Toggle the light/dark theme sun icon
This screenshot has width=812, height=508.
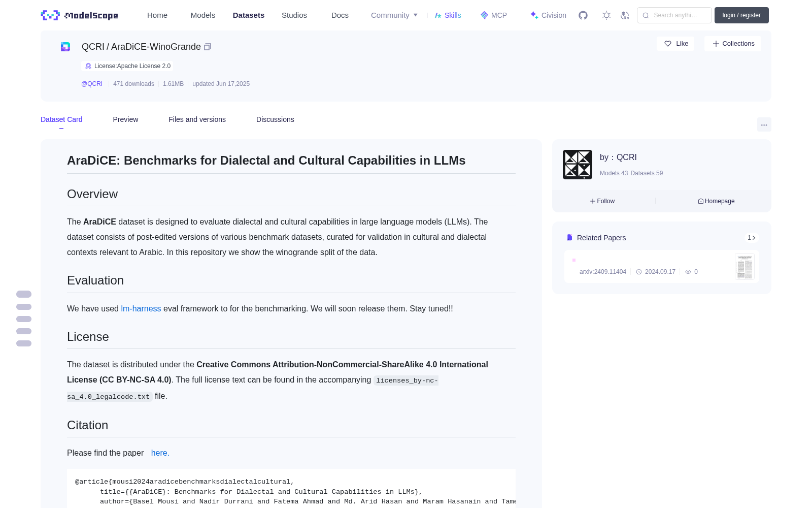coord(606,15)
